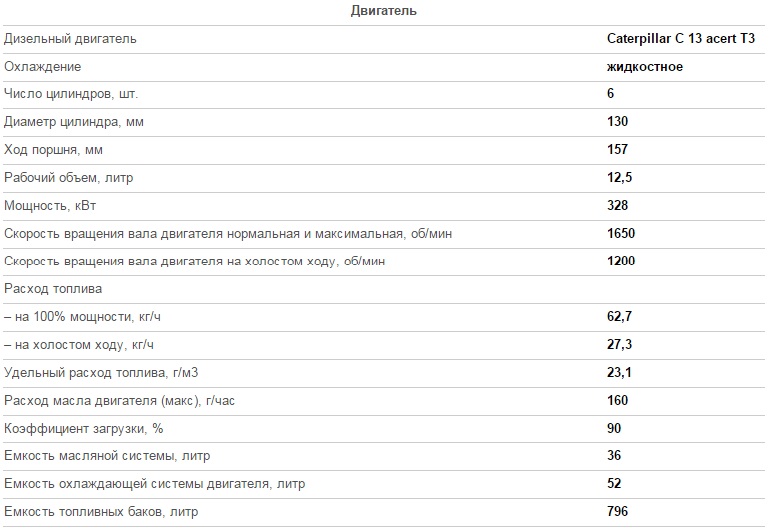Screen dimensions: 772x528
Task: Select the Удельный расход топлива value 23,1
Action: [619, 372]
